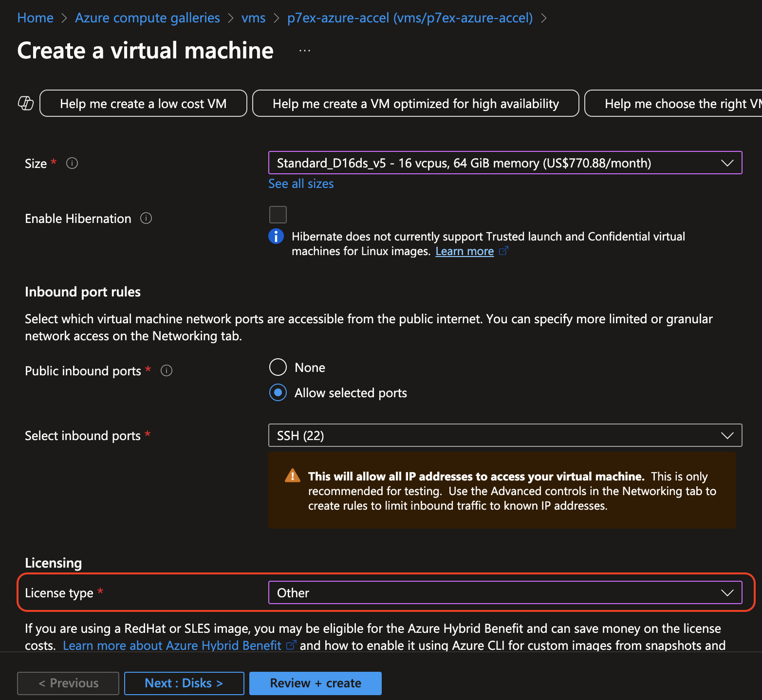Click the info icon next to Size

72,163
